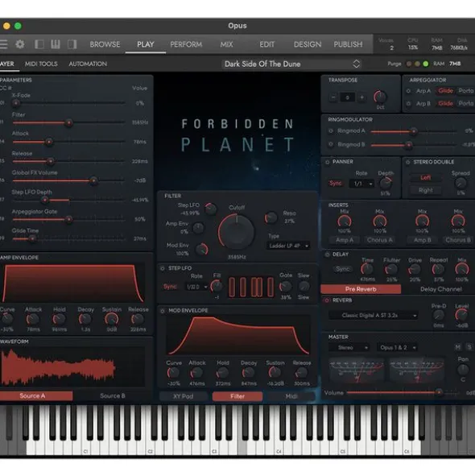The width and height of the screenshot is (475, 476).
Task: Switch to the EDIT tab
Action: (x=266, y=44)
